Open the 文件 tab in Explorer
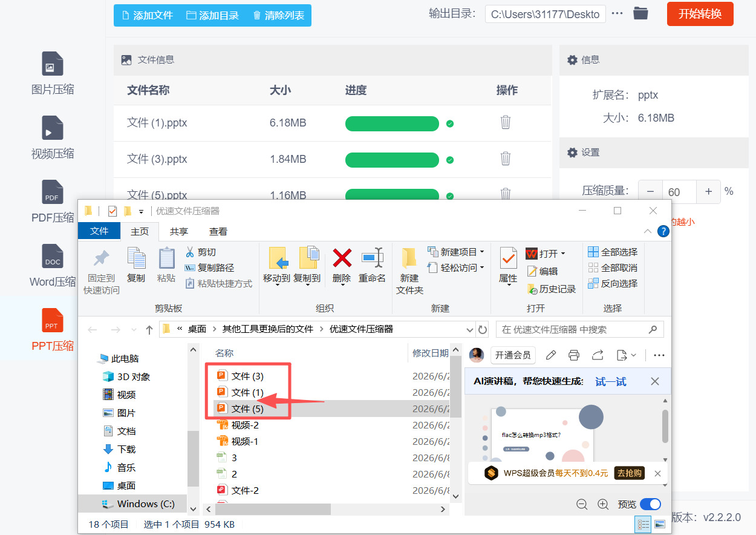Image resolution: width=756 pixels, height=535 pixels. click(99, 231)
